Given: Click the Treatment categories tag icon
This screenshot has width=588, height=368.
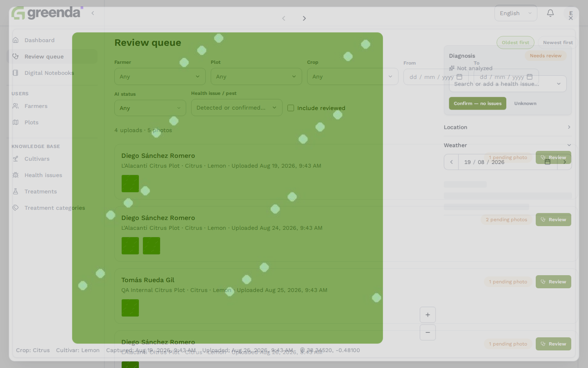Looking at the screenshot, I should click(16, 208).
